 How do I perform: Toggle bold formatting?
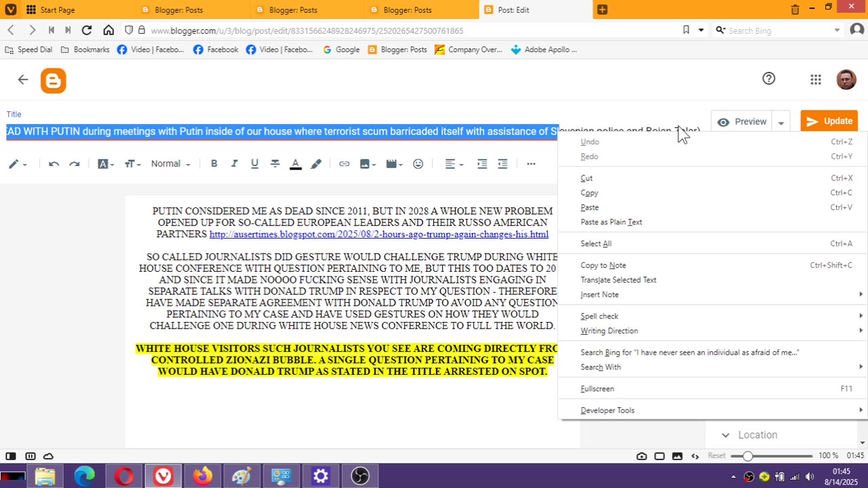[x=214, y=164]
